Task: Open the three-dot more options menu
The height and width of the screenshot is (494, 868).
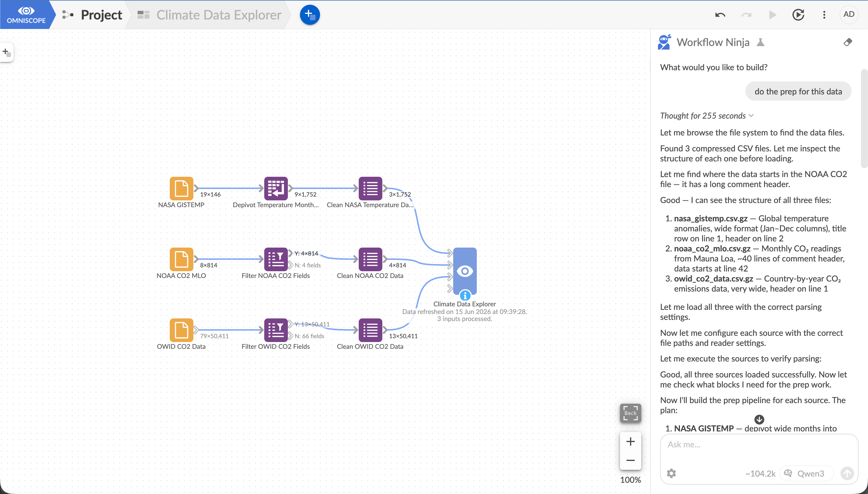Action: [x=824, y=15]
